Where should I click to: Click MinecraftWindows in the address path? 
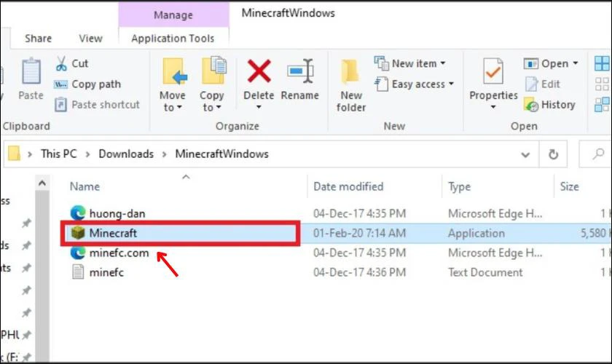221,154
